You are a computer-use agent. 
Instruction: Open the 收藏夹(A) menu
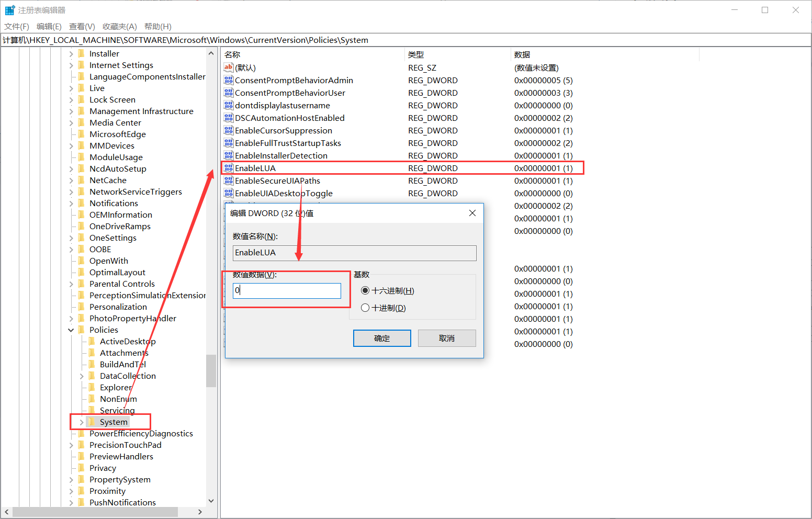pos(119,26)
